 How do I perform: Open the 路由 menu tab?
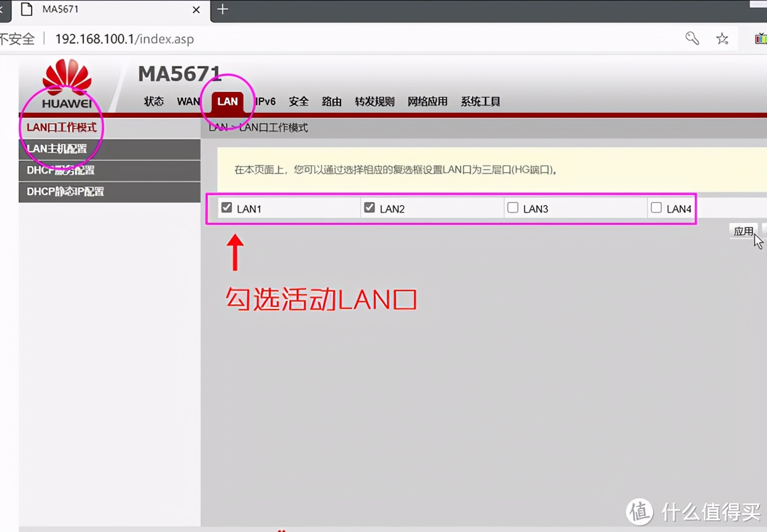point(332,101)
